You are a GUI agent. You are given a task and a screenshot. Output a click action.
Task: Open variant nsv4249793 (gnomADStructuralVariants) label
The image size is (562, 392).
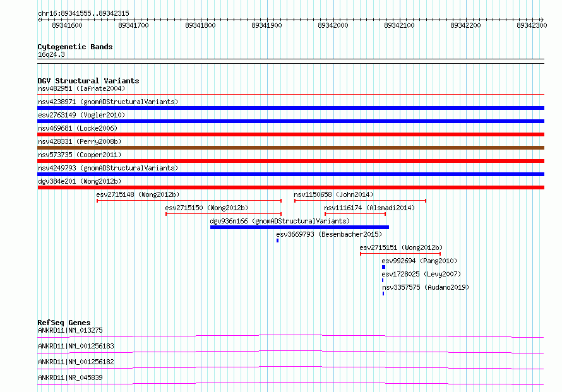108,168
